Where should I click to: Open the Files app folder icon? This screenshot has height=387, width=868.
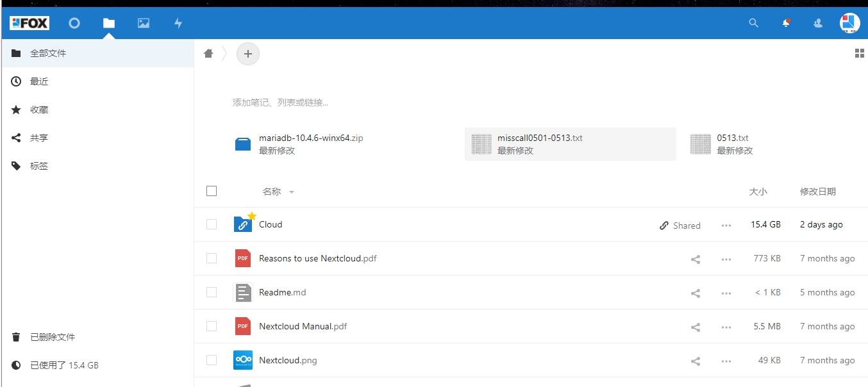point(109,23)
